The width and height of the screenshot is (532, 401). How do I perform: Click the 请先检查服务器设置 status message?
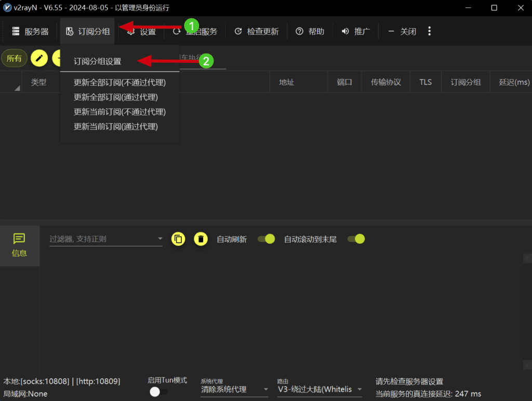pos(409,381)
